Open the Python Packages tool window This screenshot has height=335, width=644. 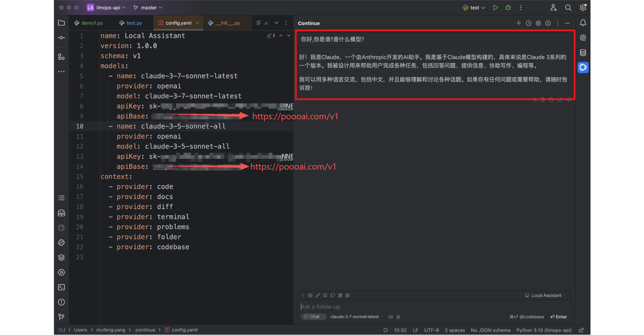click(x=61, y=258)
